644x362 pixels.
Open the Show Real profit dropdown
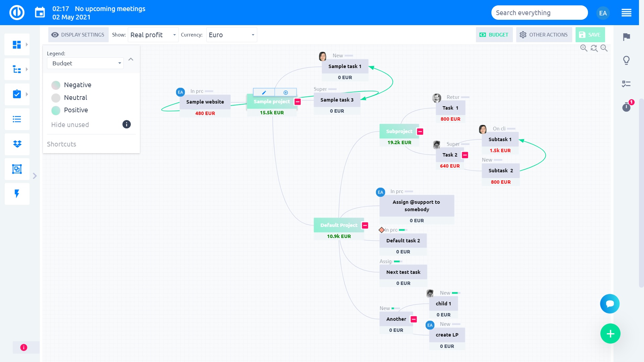pos(153,35)
